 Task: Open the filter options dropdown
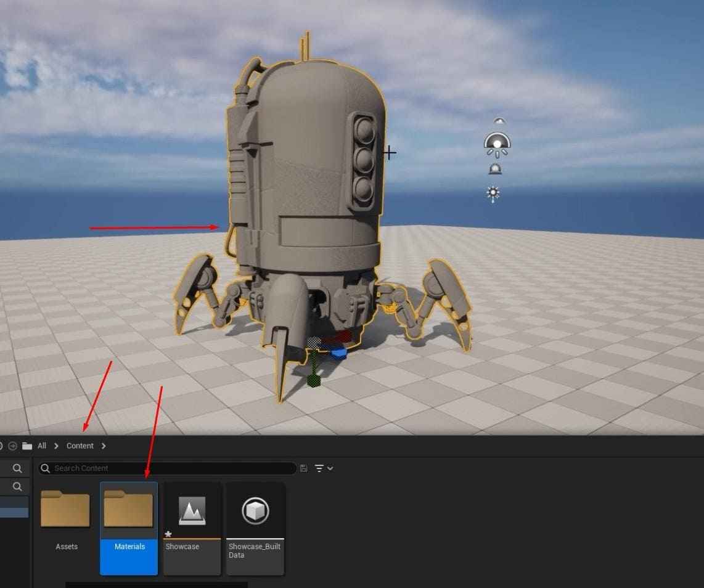(x=324, y=468)
